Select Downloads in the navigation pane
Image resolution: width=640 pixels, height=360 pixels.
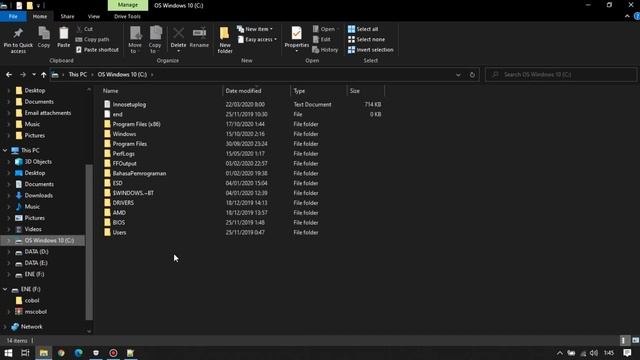(x=38, y=196)
